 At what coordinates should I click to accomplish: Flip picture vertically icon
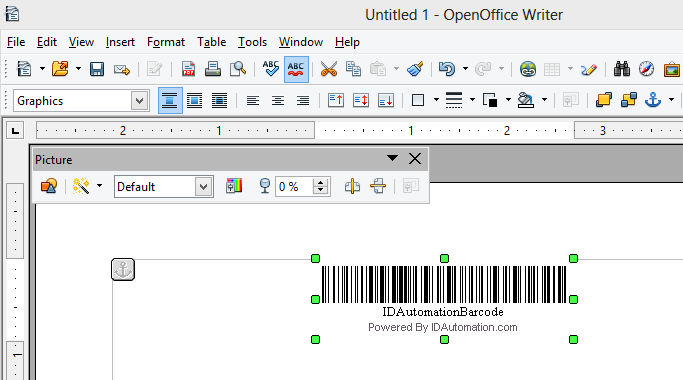[378, 187]
